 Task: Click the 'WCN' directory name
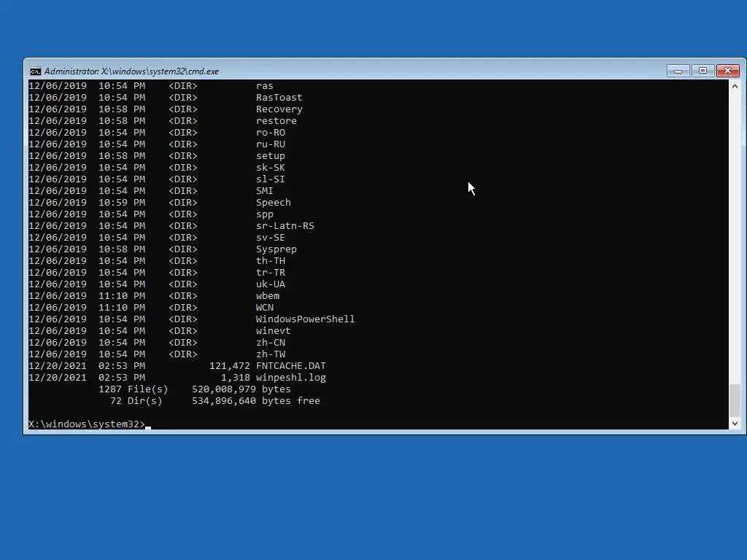pos(264,307)
